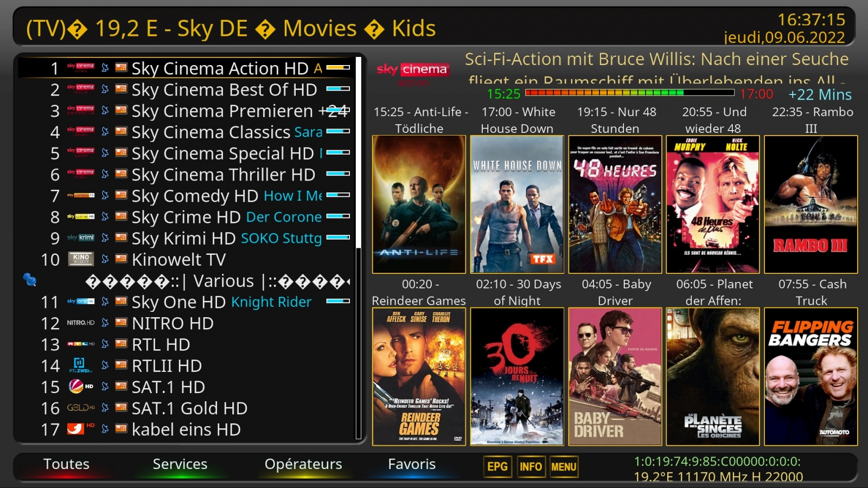Click the kabel eins HD logo
The height and width of the screenshot is (488, 868).
click(80, 428)
